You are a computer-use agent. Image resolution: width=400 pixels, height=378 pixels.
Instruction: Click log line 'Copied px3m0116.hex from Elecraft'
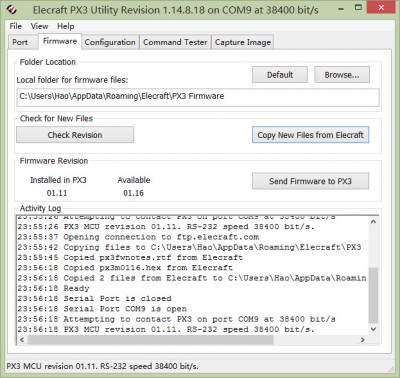[x=125, y=268]
